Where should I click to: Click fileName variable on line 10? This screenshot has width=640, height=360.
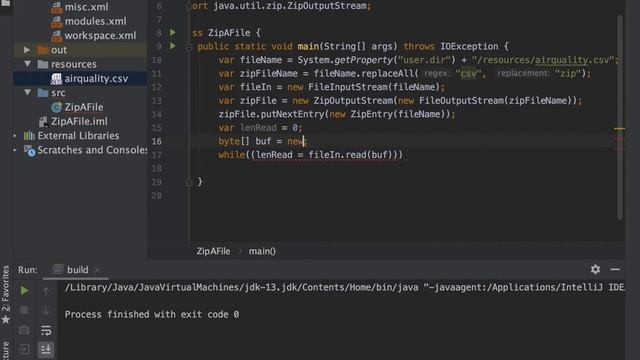click(x=261, y=60)
